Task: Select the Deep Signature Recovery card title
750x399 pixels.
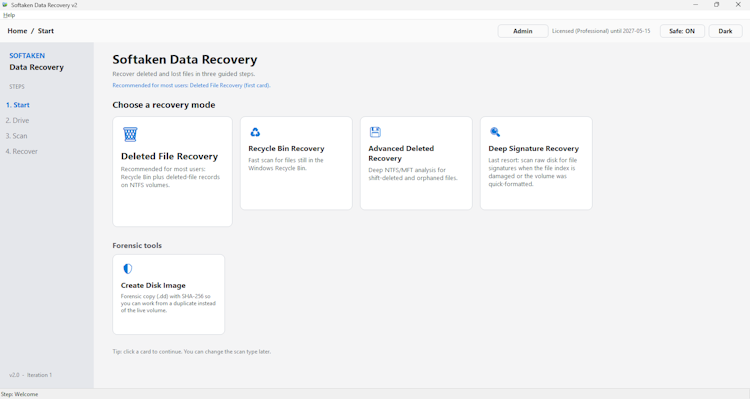Action: 533,148
